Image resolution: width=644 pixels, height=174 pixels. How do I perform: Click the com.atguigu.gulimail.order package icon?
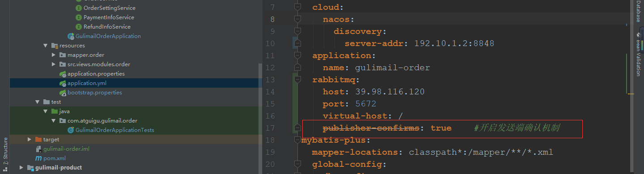coord(63,121)
